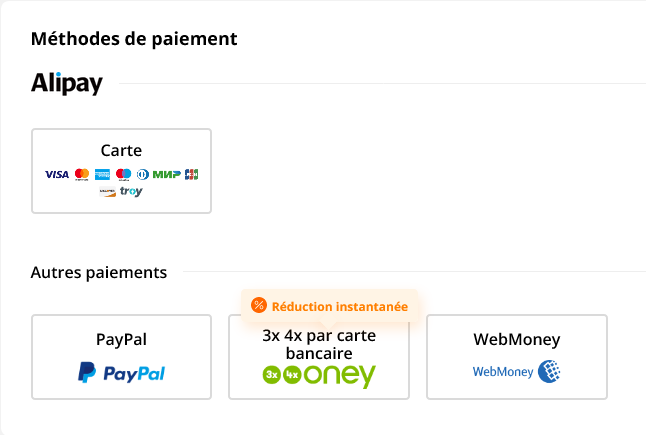Screen dimensions: 646x435
Task: Click the Alipay logo
Action: (67, 83)
